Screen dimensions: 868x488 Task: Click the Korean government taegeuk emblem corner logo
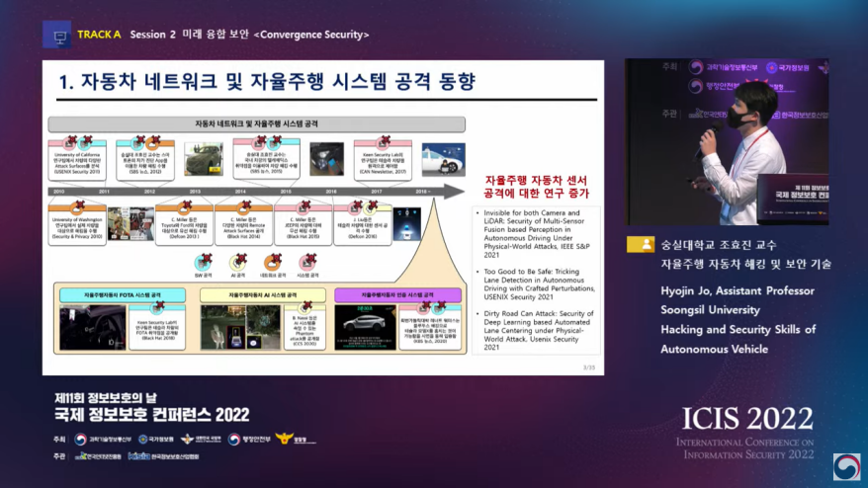(847, 467)
